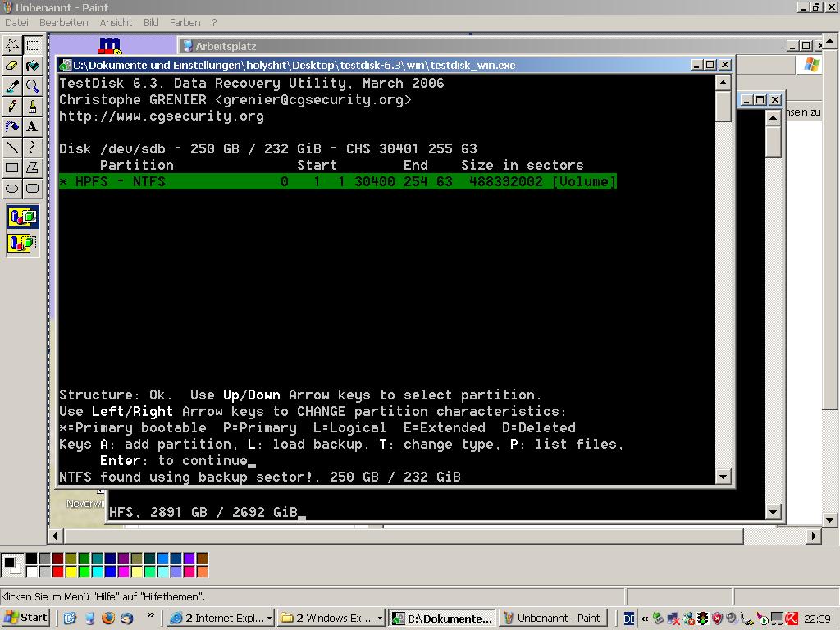
Task: Choose the bright yellow palette color
Action: point(71,571)
